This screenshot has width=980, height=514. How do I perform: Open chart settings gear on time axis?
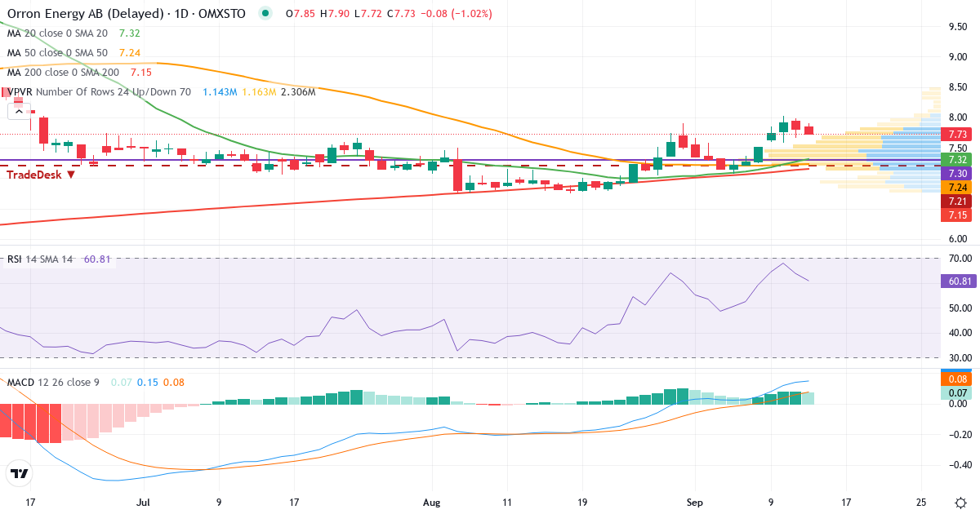[x=960, y=502]
